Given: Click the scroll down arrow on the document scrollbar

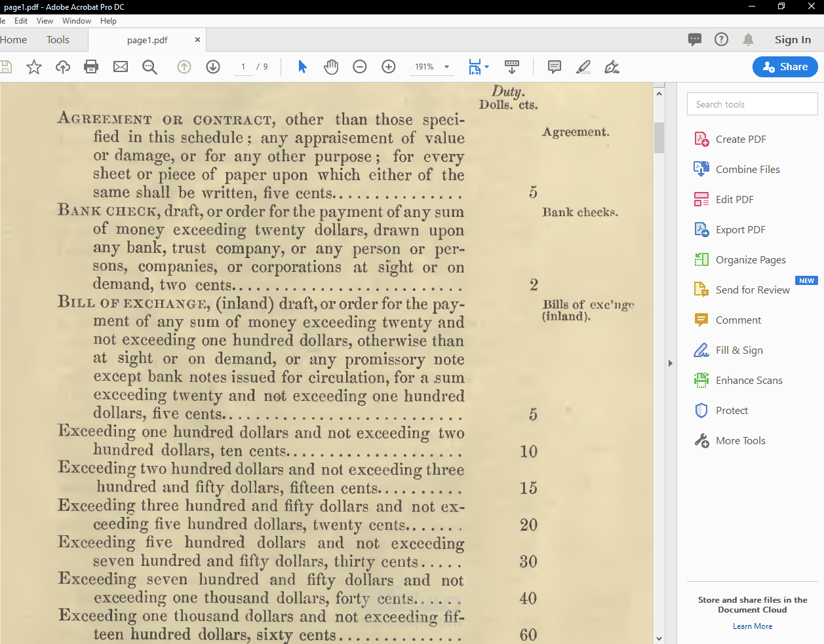Looking at the screenshot, I should click(659, 638).
